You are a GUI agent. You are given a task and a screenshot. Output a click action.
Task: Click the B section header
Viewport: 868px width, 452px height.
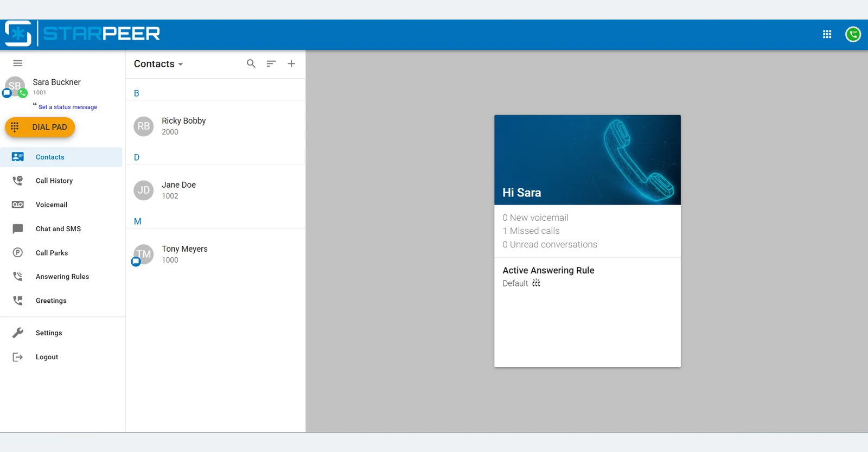[137, 93]
